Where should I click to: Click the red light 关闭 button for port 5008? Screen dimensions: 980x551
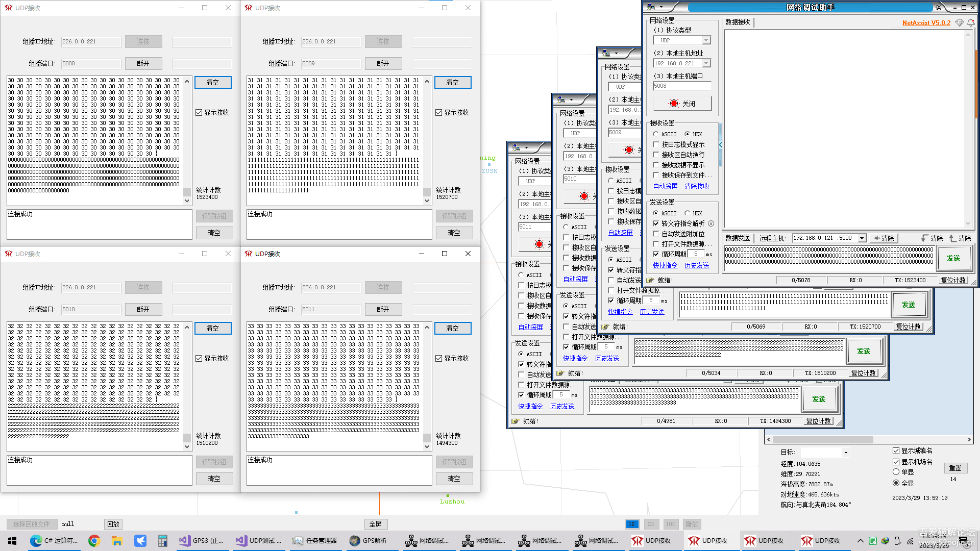tap(682, 104)
